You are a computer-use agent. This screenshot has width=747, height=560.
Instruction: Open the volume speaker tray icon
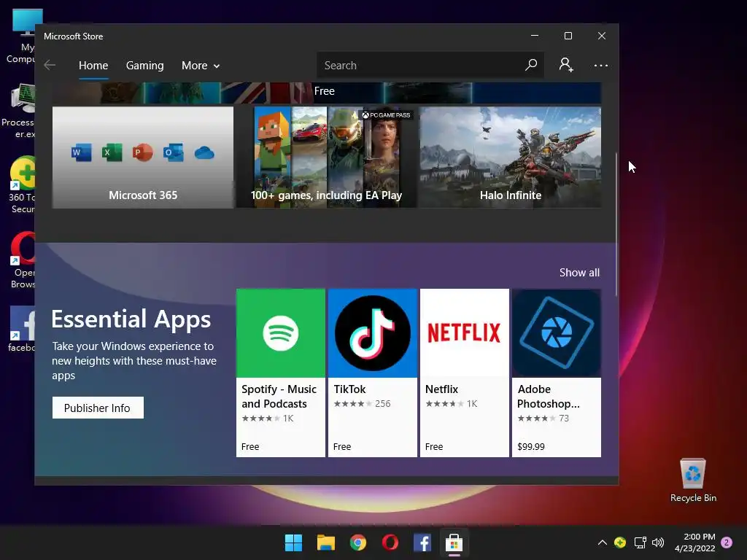tap(658, 542)
